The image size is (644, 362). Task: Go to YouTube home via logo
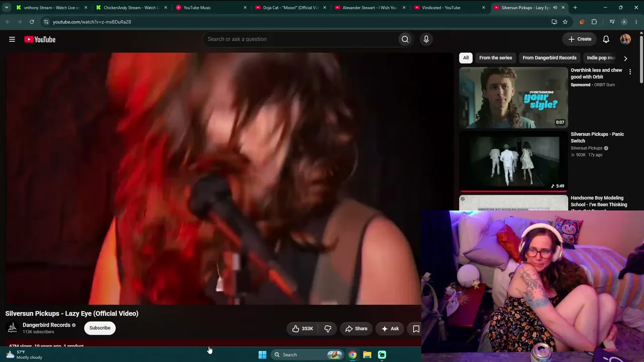tap(40, 39)
